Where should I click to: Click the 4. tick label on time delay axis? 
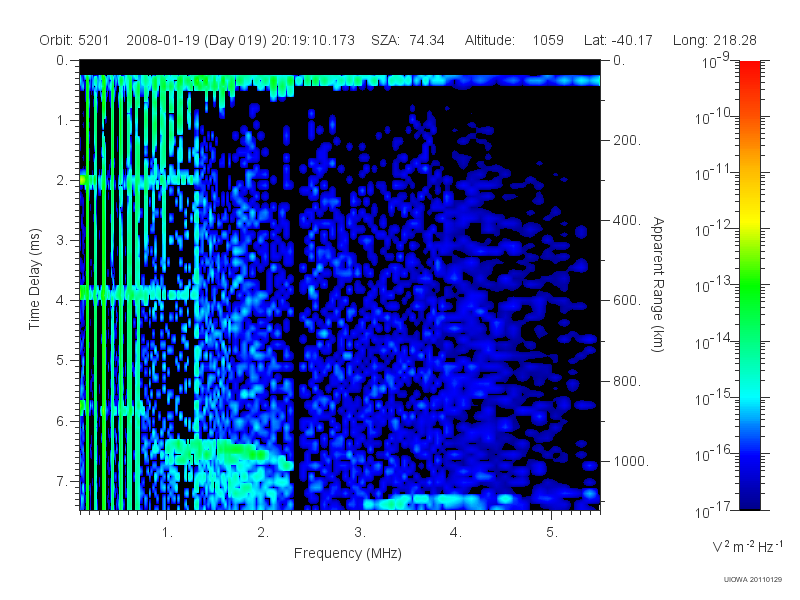coord(62,301)
